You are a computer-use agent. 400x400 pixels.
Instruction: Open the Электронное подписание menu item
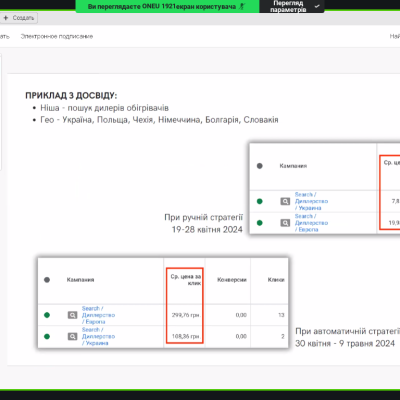(57, 36)
